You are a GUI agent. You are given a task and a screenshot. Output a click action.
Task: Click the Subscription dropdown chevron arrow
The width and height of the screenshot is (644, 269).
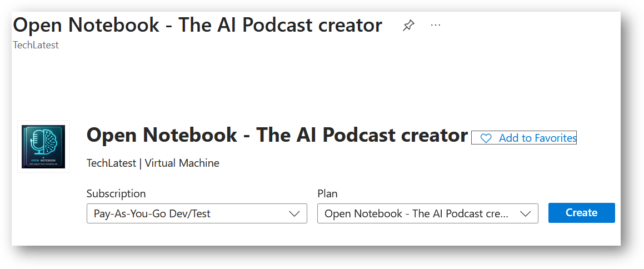point(294,213)
